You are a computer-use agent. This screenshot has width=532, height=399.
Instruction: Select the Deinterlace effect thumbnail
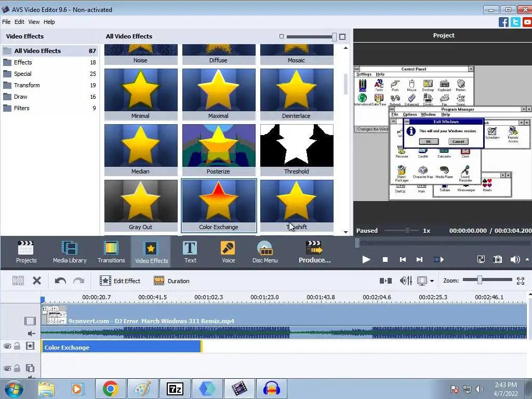297,94
